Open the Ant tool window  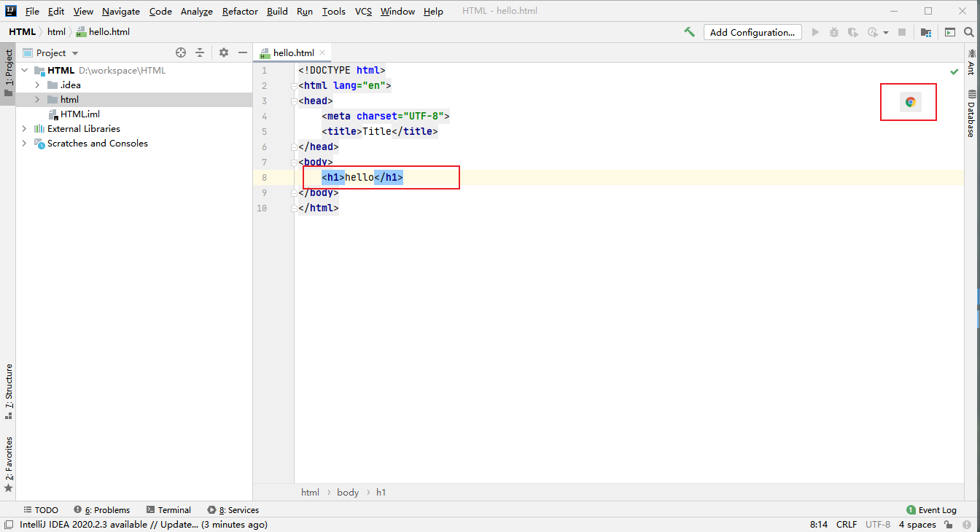click(x=971, y=61)
